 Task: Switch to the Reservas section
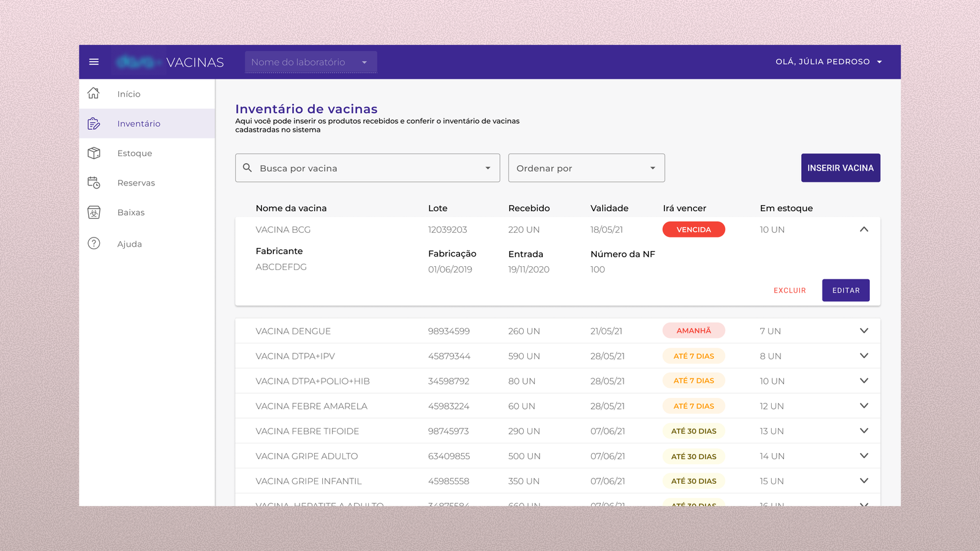(136, 182)
